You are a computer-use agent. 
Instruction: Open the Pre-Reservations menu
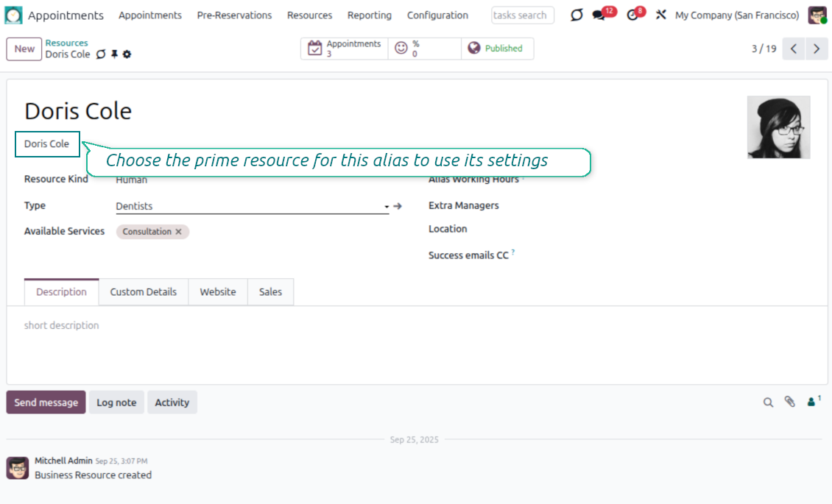click(x=234, y=15)
